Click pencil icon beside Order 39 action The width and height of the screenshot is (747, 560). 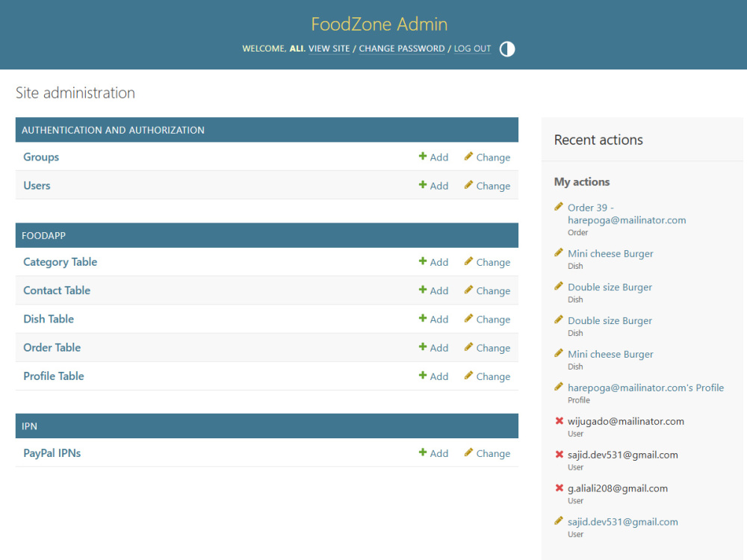pyautogui.click(x=559, y=207)
